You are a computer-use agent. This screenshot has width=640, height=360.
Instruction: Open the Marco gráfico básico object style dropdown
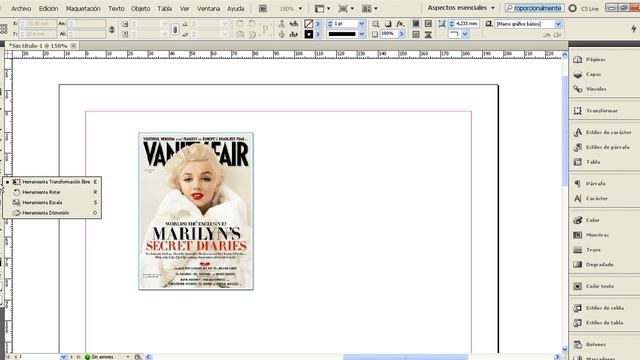coord(558,24)
